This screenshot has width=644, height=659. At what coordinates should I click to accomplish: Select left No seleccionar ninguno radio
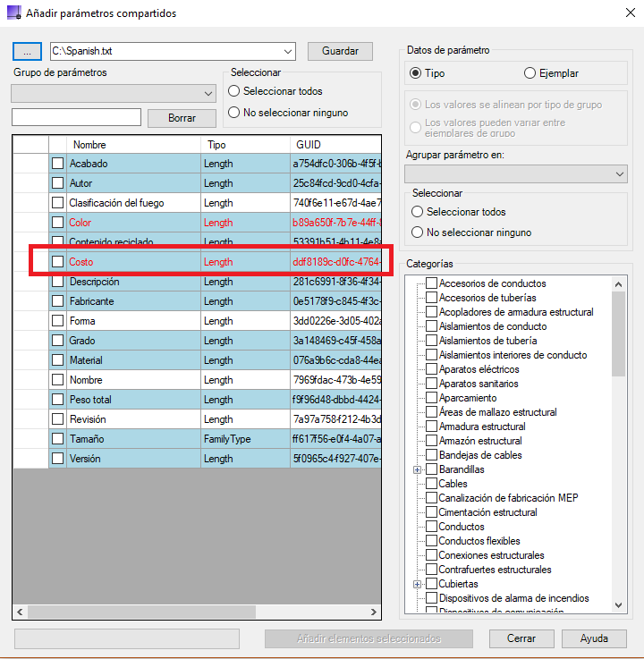point(233,113)
